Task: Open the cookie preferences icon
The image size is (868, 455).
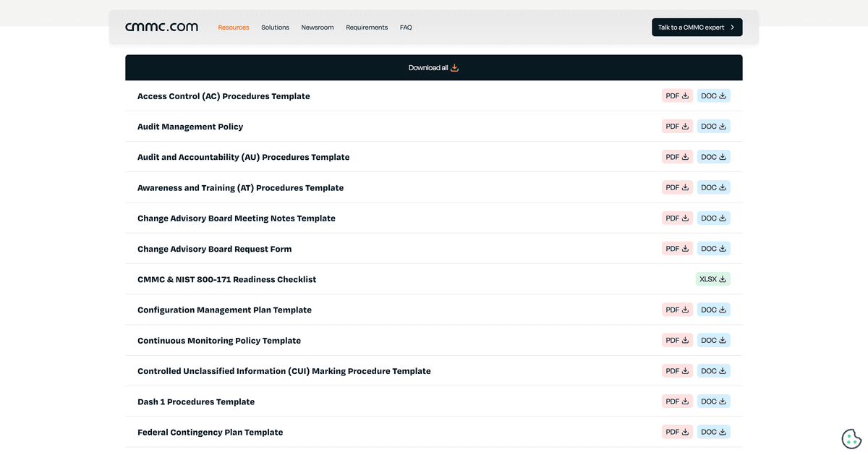Action: click(851, 438)
